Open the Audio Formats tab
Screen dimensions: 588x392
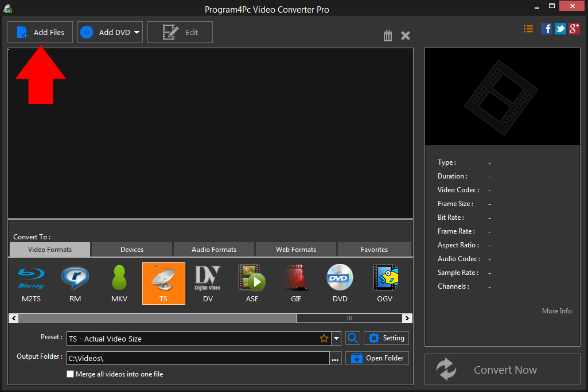(x=213, y=249)
